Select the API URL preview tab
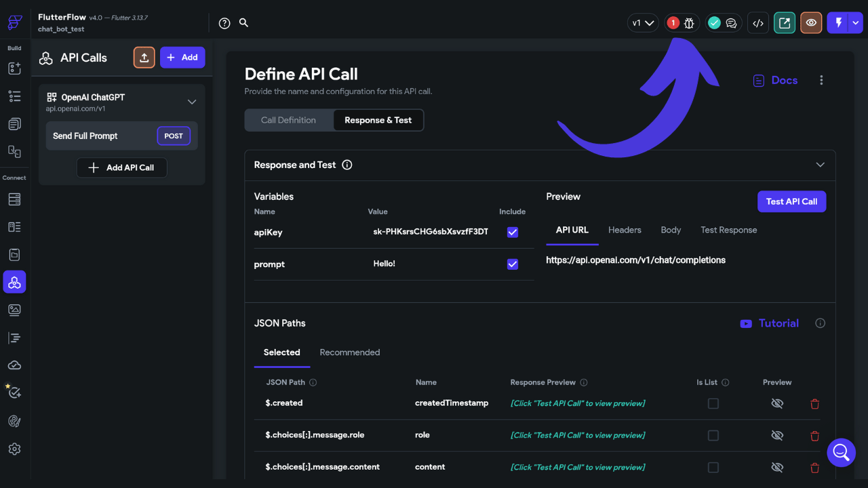 (x=572, y=230)
